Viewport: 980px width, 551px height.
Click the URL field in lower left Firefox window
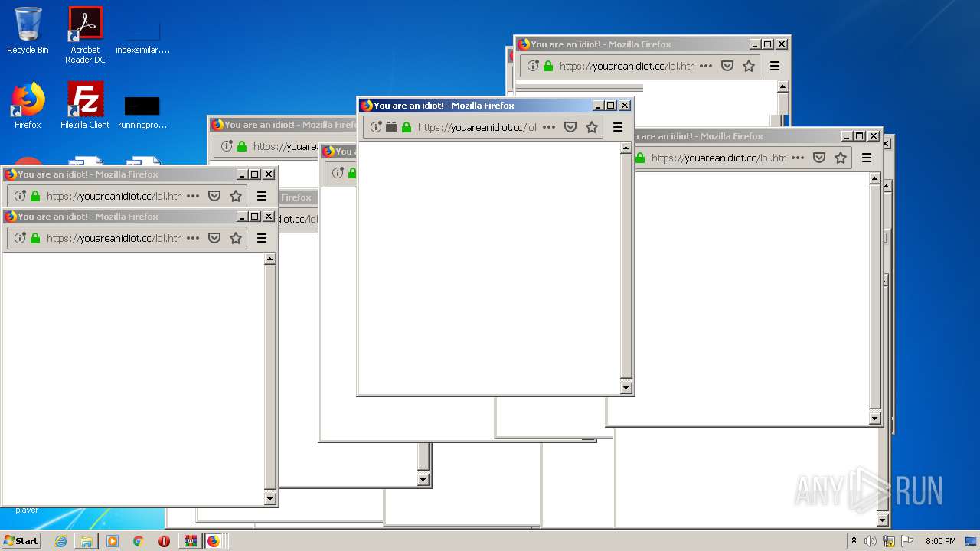(127, 238)
